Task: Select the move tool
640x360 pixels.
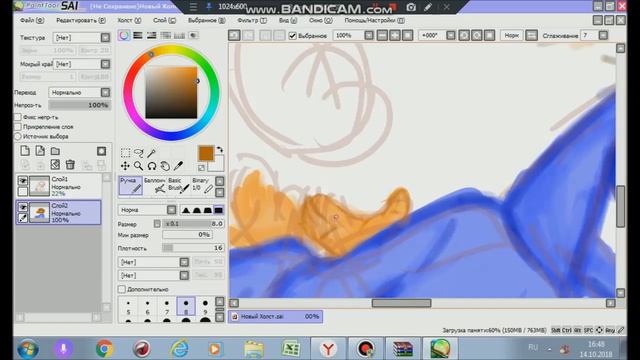Action: point(125,166)
